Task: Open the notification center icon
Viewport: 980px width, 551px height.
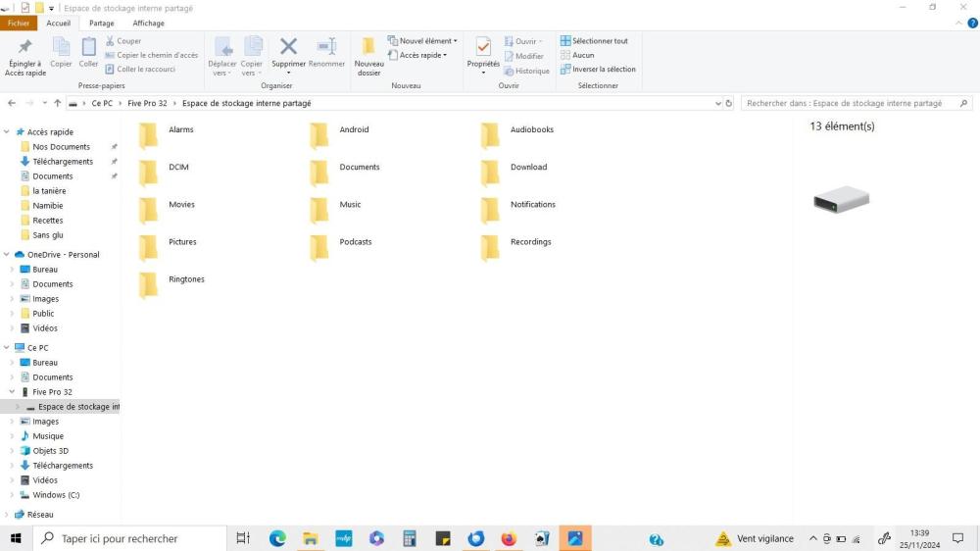Action: pyautogui.click(x=957, y=538)
